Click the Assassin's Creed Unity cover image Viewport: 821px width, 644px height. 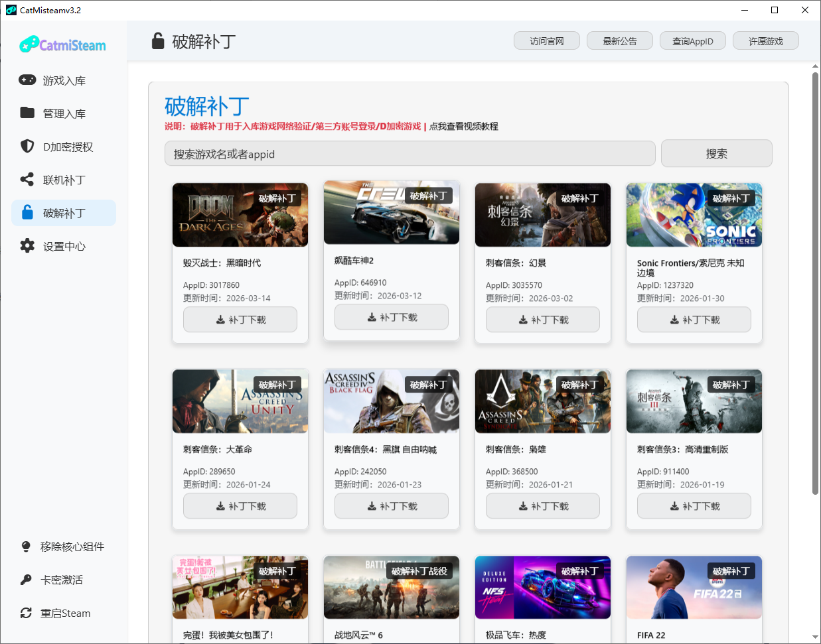240,401
